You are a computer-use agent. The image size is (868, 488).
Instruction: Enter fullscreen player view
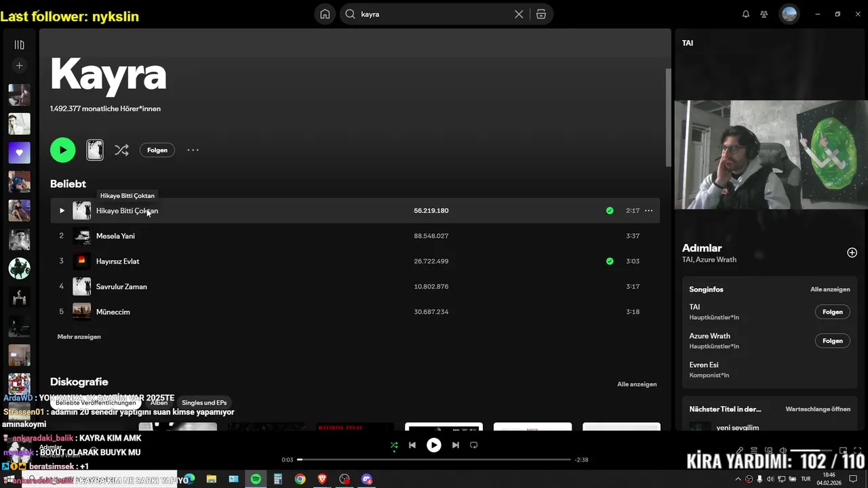point(857,451)
